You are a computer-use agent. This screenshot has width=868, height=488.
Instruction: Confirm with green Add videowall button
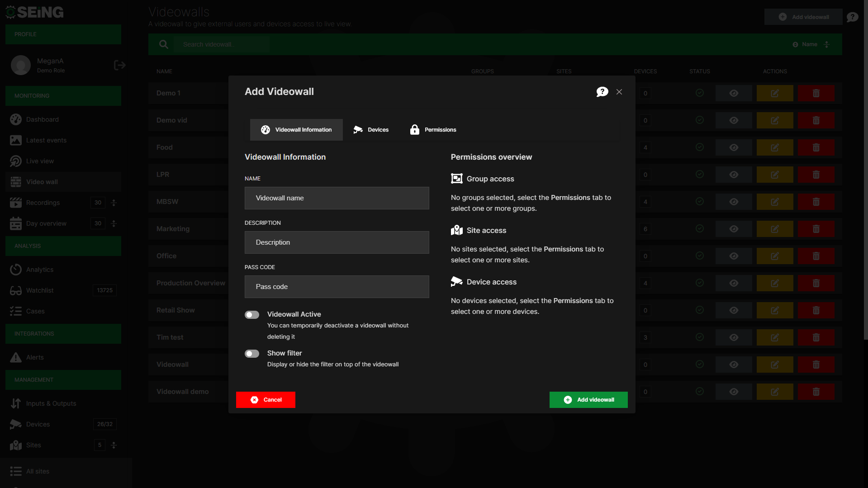[x=588, y=400]
